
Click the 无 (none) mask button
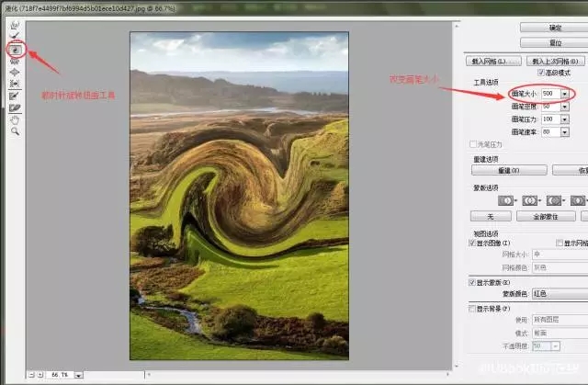pos(491,216)
